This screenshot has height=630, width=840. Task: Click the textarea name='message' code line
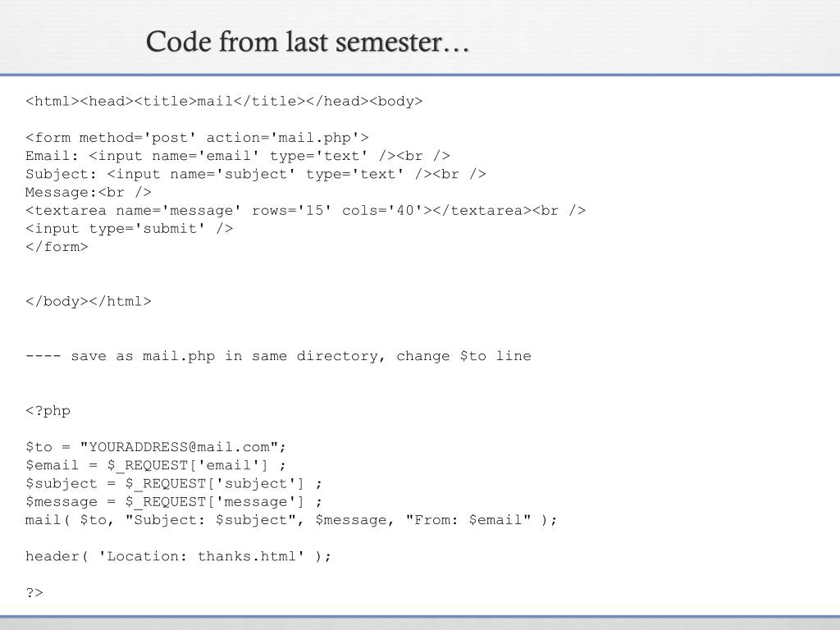click(x=305, y=210)
